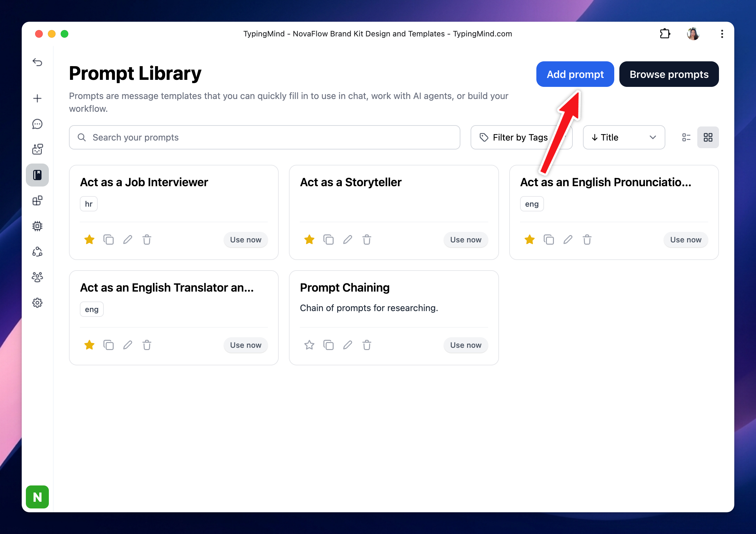Viewport: 756px width, 534px height.
Task: Edit the Prompt Chaining prompt
Action: coord(348,345)
